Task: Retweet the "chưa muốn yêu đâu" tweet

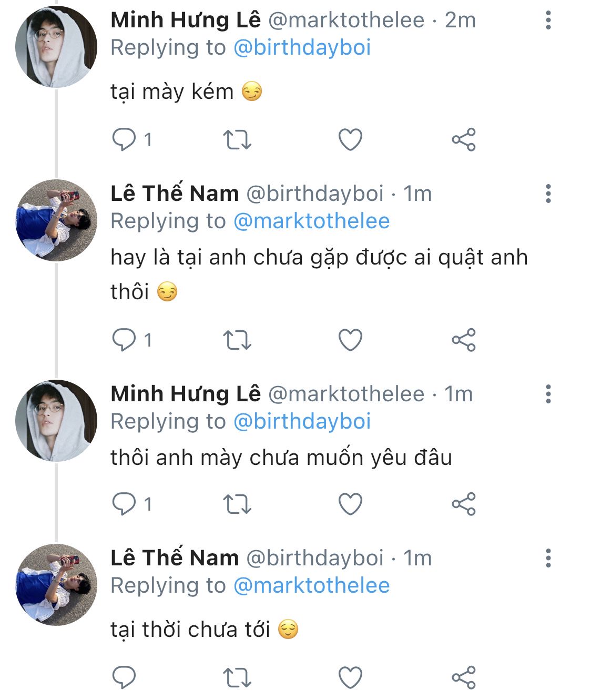Action: (x=237, y=504)
